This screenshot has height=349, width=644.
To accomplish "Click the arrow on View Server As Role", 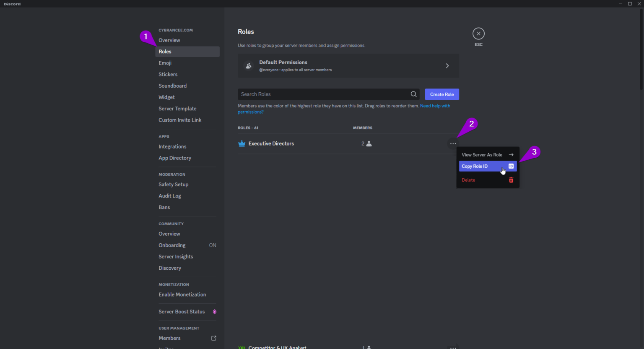I will pyautogui.click(x=511, y=154).
